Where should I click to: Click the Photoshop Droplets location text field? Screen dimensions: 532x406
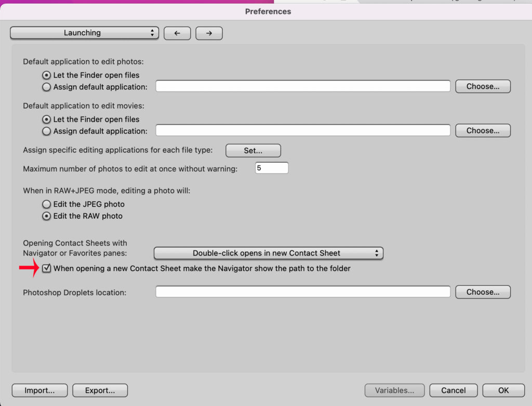pos(302,292)
